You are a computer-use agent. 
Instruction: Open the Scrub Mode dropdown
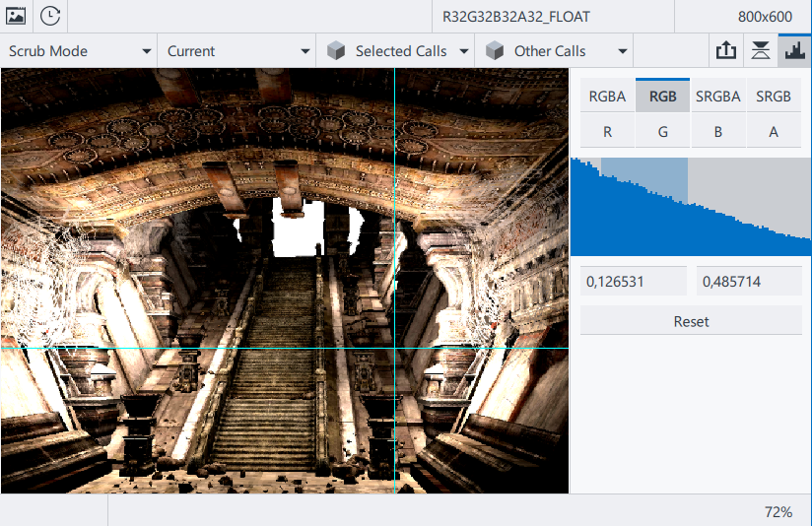79,51
